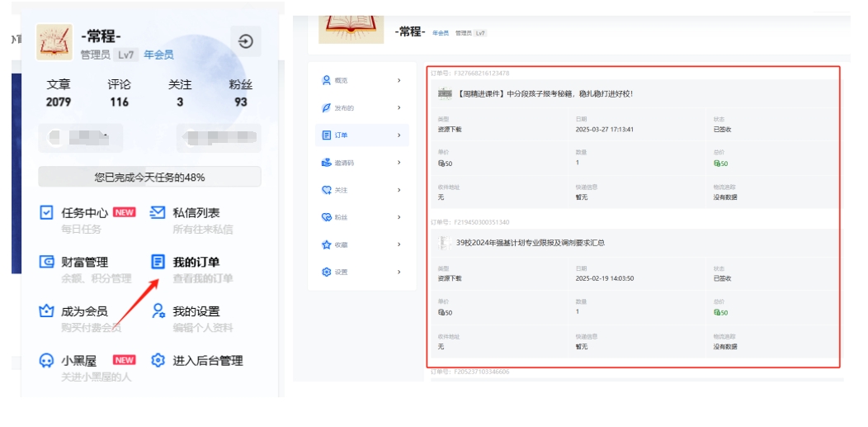This screenshot has width=868, height=427.
Task: Open order title 39校2024年强基计划专业限报
Action: (531, 243)
